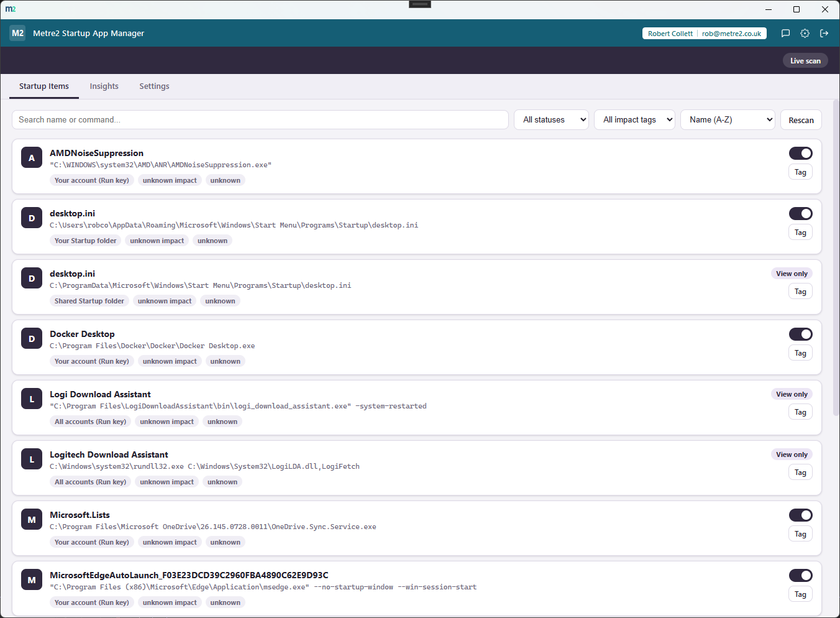Click the AMDNoiseSuppression item title

tap(96, 153)
